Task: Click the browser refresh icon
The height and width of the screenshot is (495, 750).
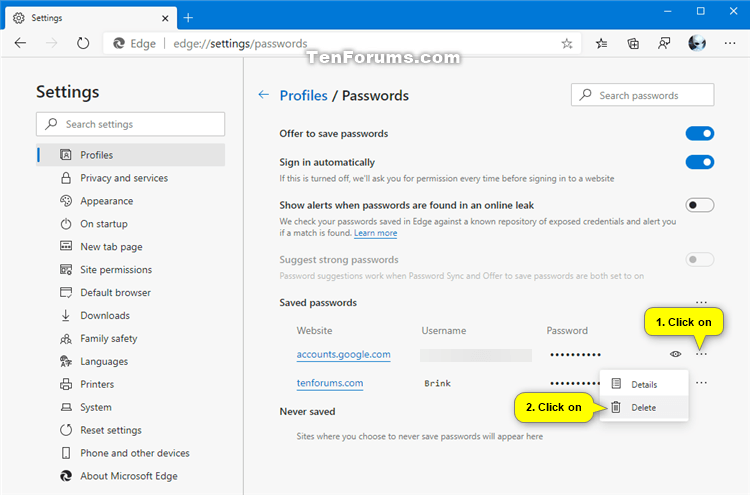Action: (x=83, y=43)
